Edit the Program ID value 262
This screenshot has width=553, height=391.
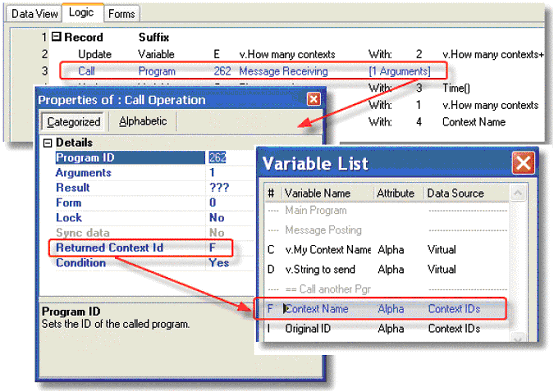(217, 158)
